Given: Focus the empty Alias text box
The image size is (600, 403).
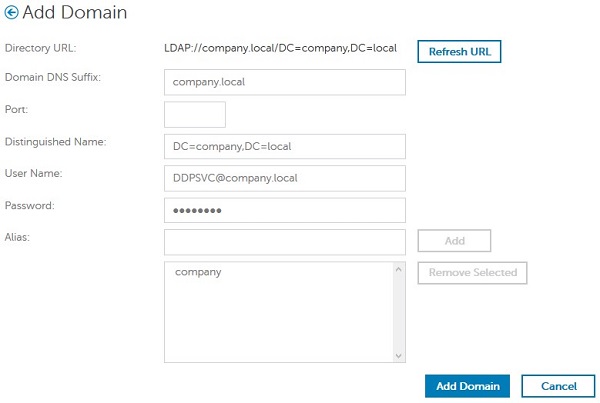Looking at the screenshot, I should tap(284, 242).
